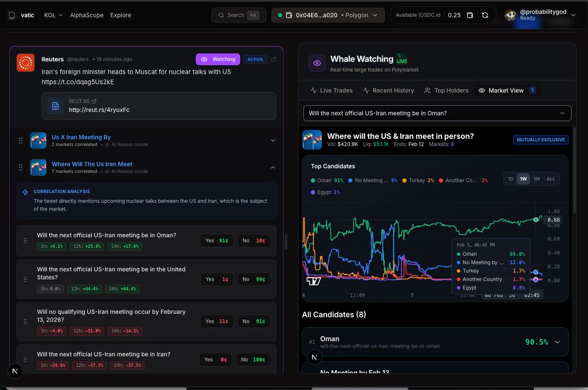Select the 1M chart range
This screenshot has width=588, height=390.
pos(537,179)
